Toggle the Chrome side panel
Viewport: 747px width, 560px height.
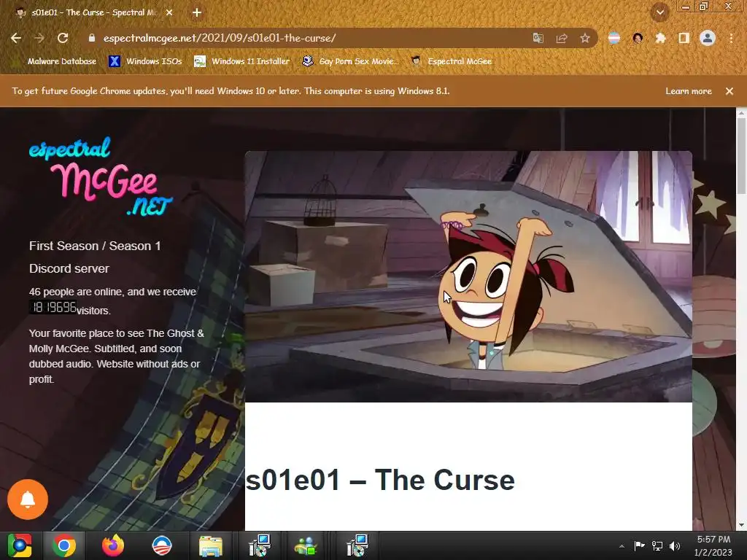[x=684, y=38]
